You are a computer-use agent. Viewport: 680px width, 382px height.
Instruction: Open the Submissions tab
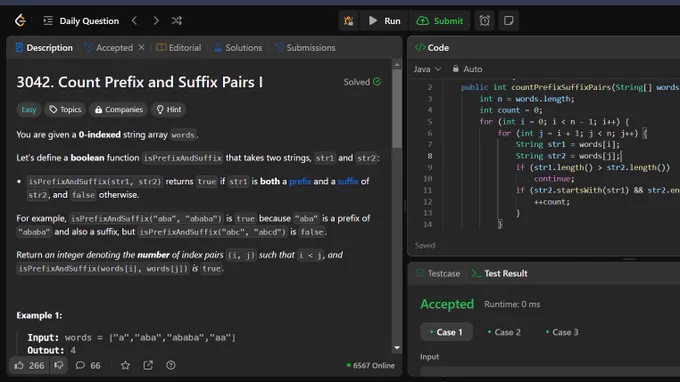[305, 48]
